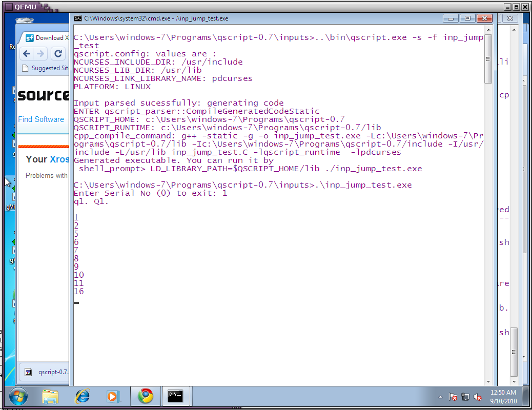Click the Find Software link
Viewport: 532px width, 410px height.
(41, 119)
